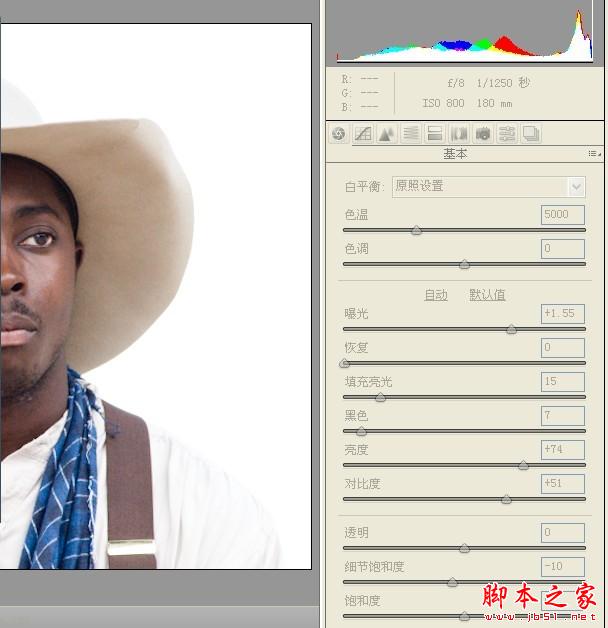Click the 曝光 value field showing +1.55
The height and width of the screenshot is (628, 608).
click(562, 314)
